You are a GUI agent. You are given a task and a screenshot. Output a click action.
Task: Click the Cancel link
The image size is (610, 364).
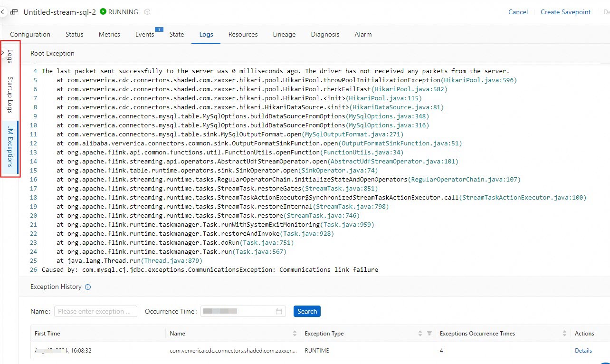518,12
